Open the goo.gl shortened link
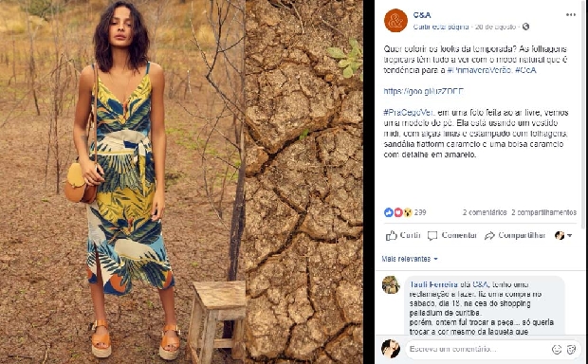 (x=423, y=91)
